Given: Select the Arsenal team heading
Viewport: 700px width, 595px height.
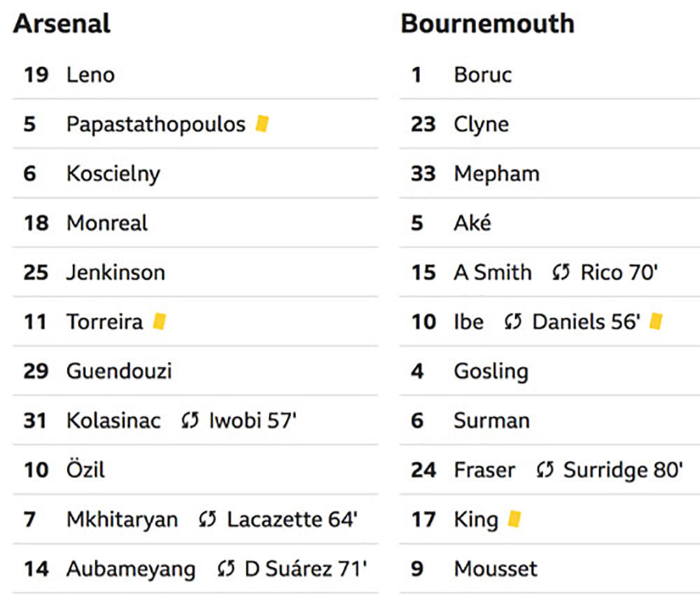Looking at the screenshot, I should 62,24.
